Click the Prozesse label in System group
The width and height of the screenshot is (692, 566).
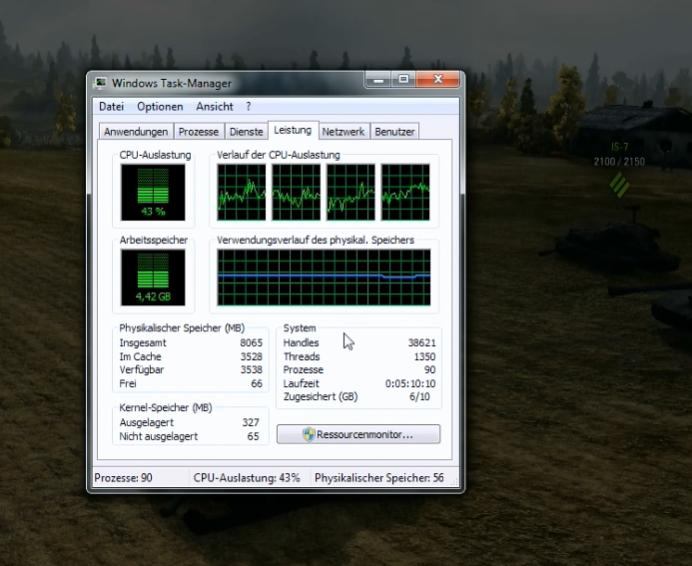[x=303, y=370]
